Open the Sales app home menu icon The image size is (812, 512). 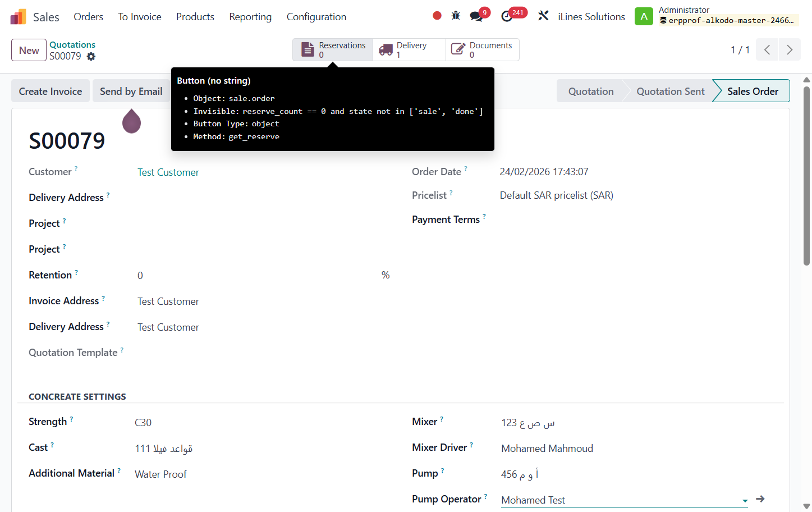point(18,17)
